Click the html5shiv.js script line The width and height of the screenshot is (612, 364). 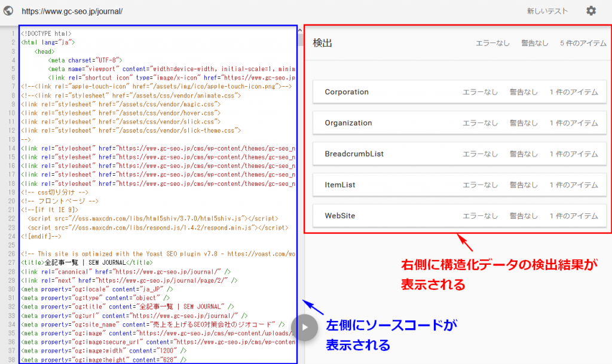[153, 219]
